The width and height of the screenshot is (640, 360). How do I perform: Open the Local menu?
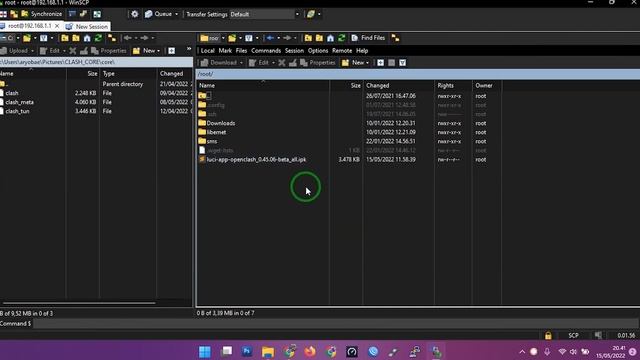point(207,51)
